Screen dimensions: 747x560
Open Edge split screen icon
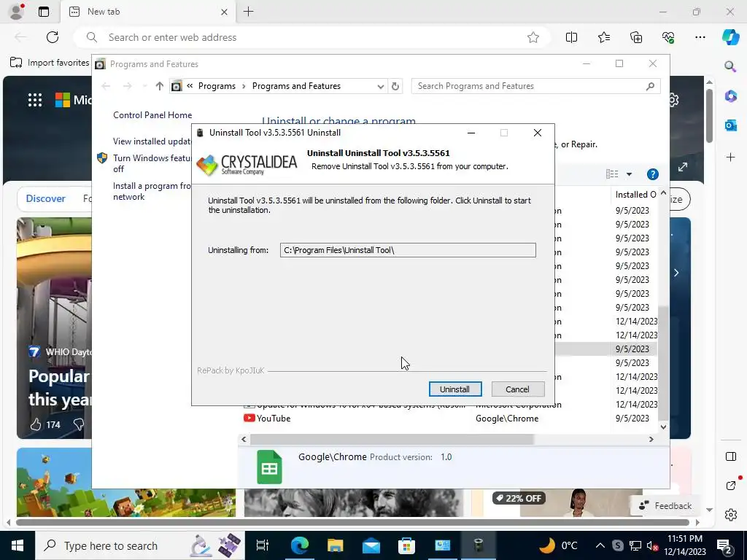(571, 37)
